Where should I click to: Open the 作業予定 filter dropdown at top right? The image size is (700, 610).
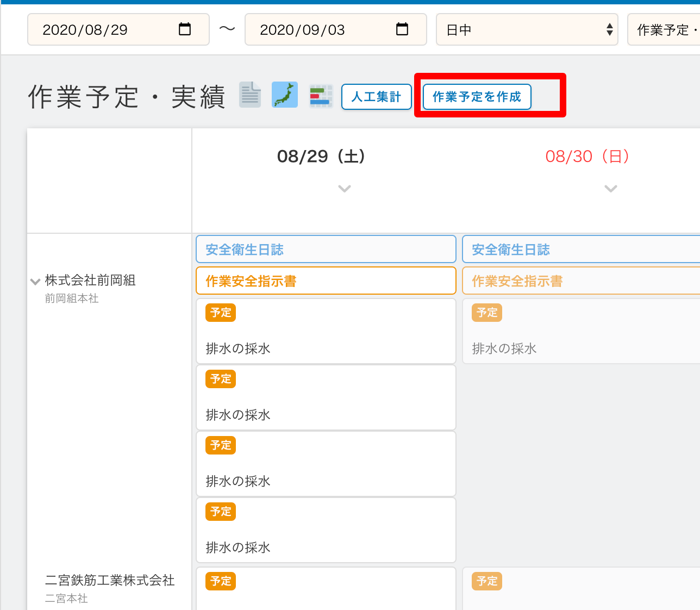tap(664, 29)
